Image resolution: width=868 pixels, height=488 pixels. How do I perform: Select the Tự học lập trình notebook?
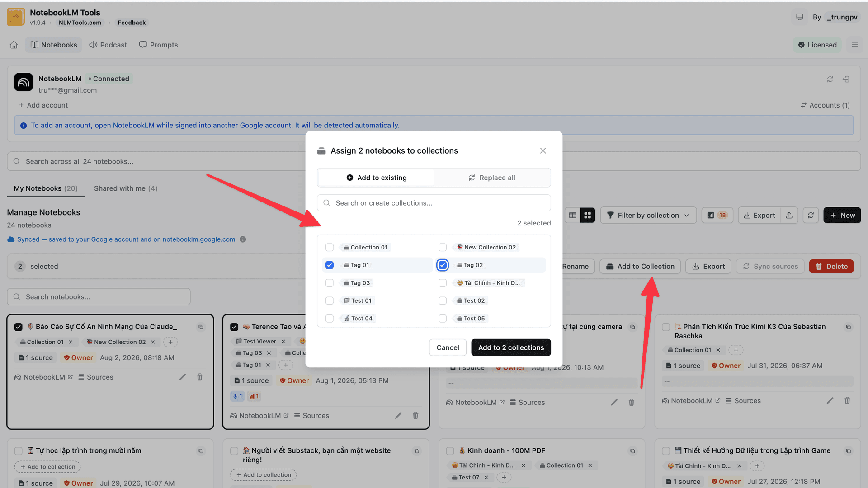coord(19,451)
